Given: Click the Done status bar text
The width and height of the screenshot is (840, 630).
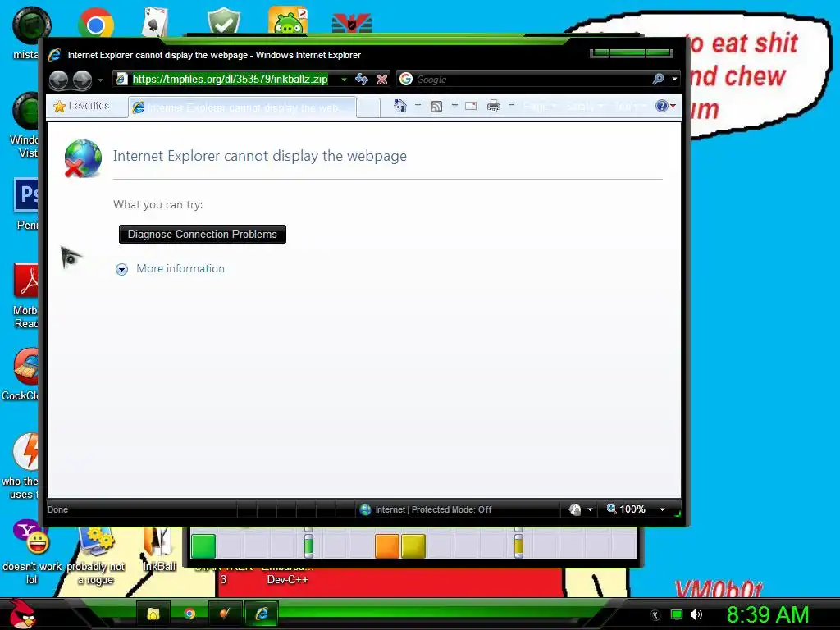Looking at the screenshot, I should tap(58, 509).
